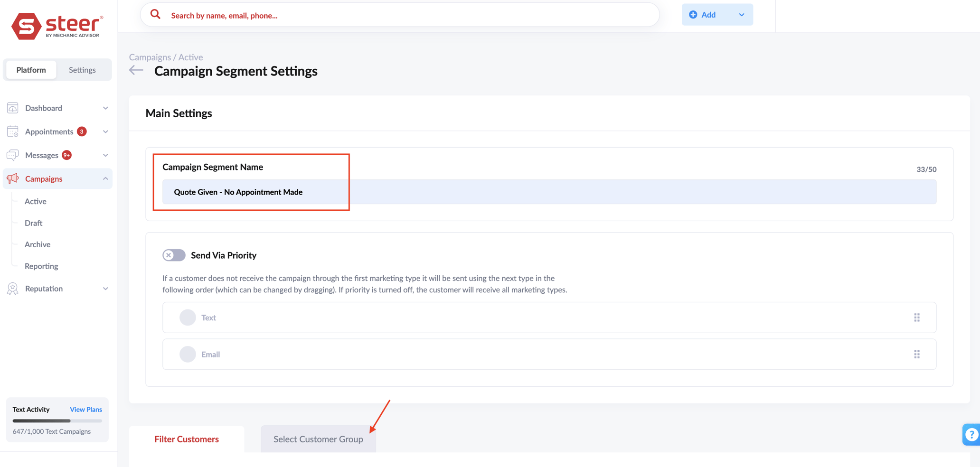Open the help question mark icon
980x467 pixels.
pos(971,434)
